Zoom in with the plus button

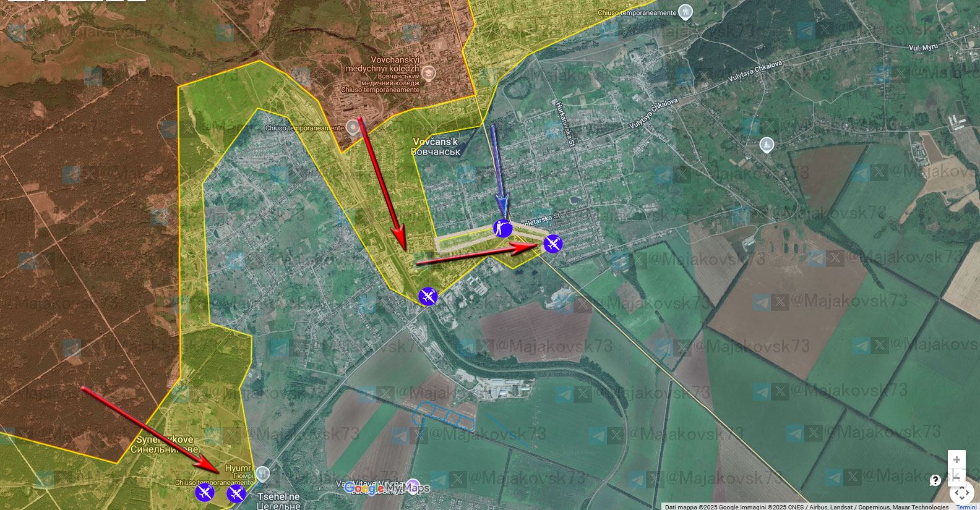956,459
